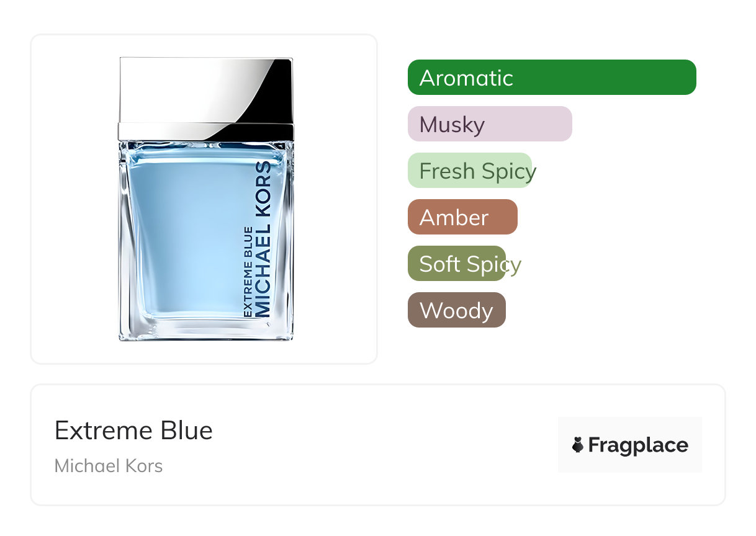The height and width of the screenshot is (536, 756).
Task: Pick the Soft Spicy accord bar
Action: pyautogui.click(x=457, y=264)
